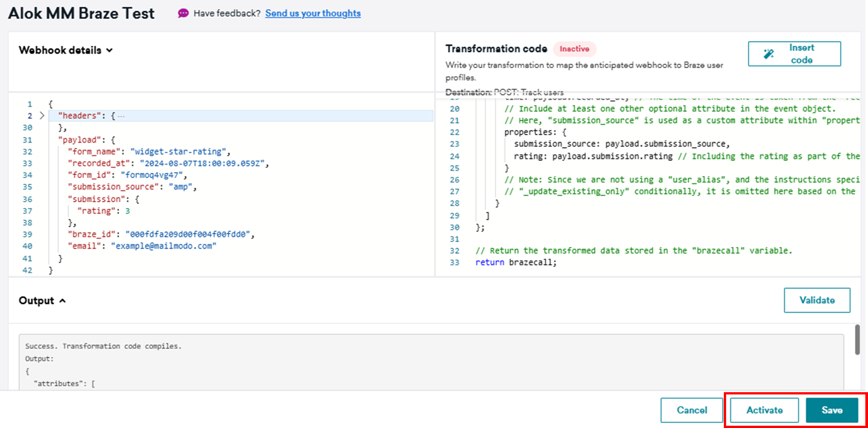Click the "email" example@mailmodo.com line
868x428 pixels.
[142, 246]
